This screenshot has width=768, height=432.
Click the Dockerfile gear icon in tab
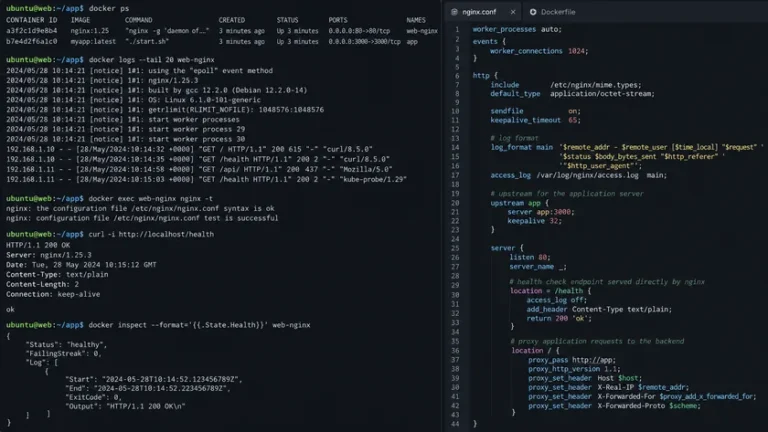533,12
